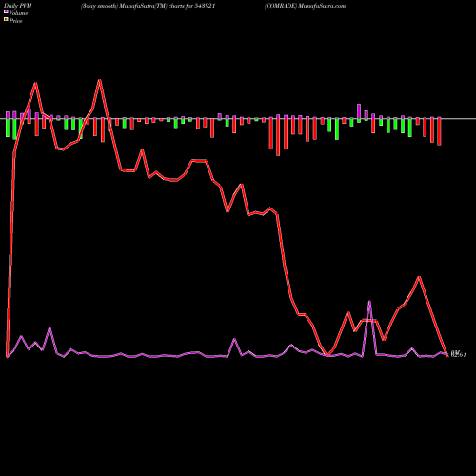This screenshot has height=476, width=476.
Task: Click the end-of-line value label near 62.61
Action: click(x=458, y=354)
